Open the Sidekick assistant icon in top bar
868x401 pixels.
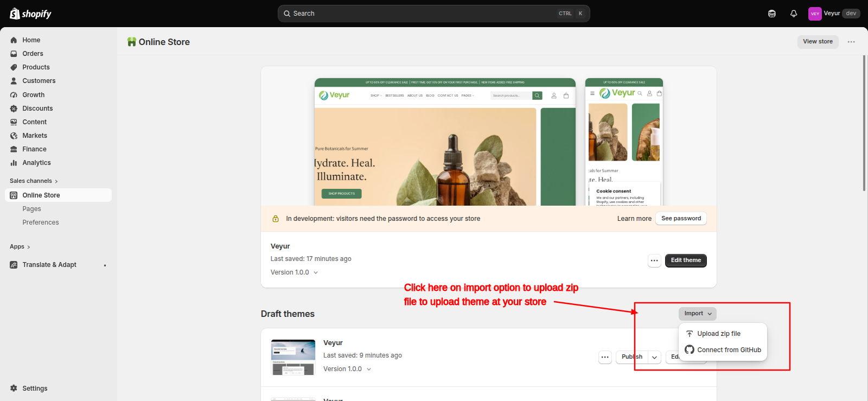(x=772, y=14)
